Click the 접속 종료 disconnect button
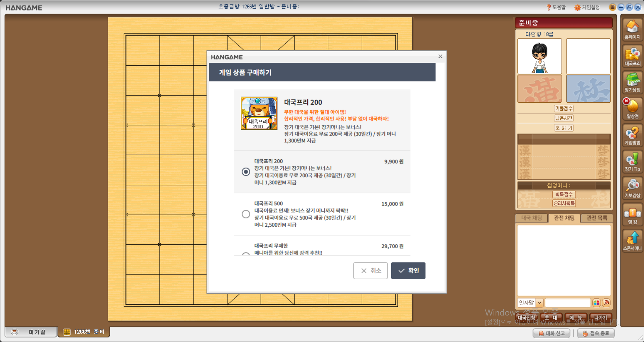This screenshot has width=644, height=342. coord(596,333)
